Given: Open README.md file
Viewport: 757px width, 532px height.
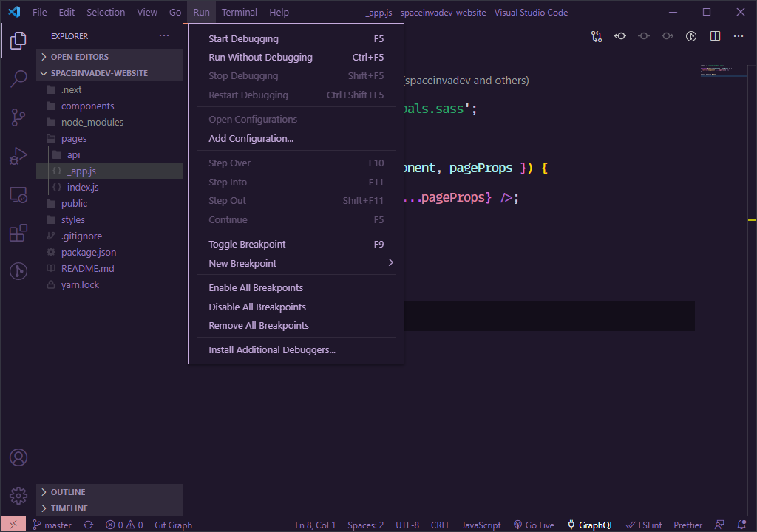Looking at the screenshot, I should (x=109, y=268).
